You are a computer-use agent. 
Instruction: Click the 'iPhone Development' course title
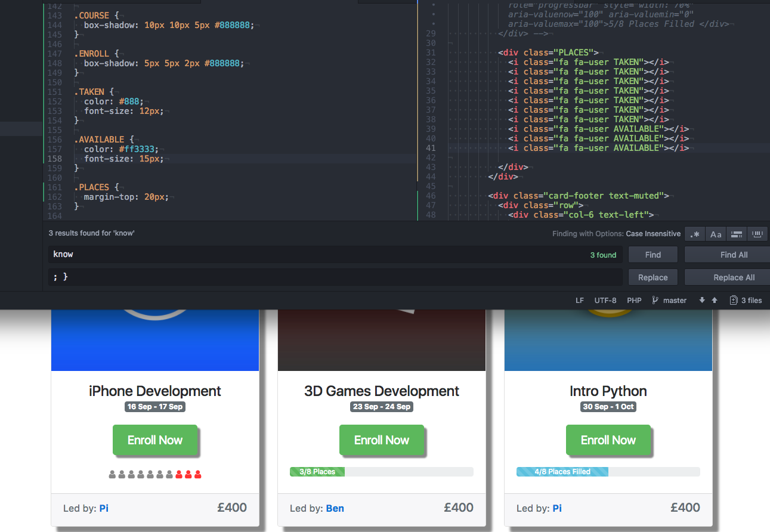pos(155,391)
